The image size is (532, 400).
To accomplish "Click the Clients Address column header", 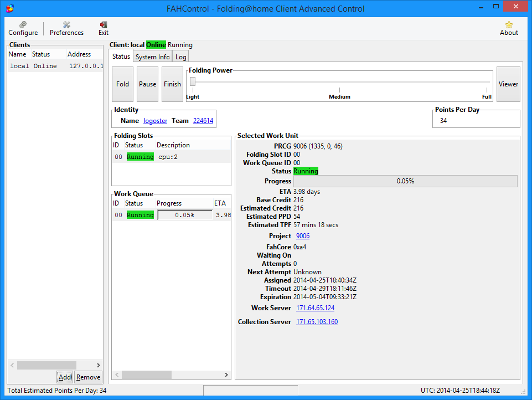I will 85,54.
